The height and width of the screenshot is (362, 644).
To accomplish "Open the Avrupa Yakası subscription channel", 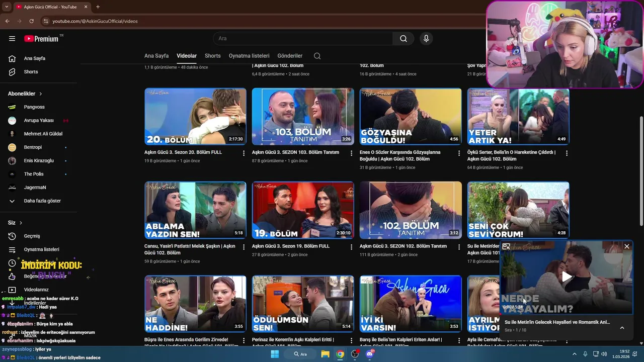I will (39, 121).
